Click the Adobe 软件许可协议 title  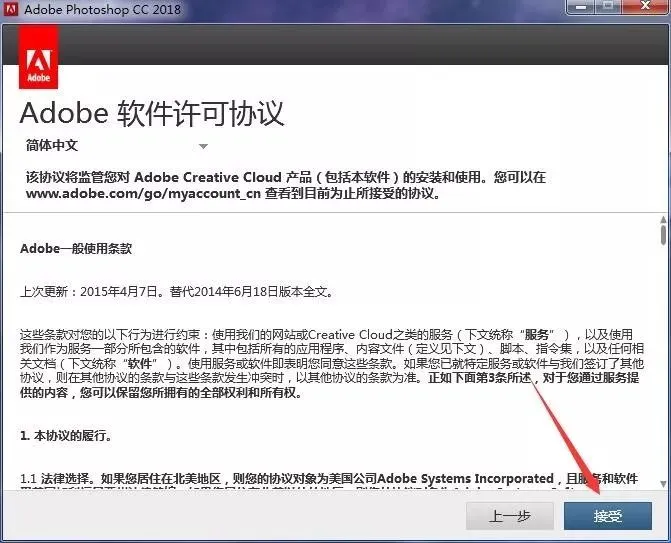[x=152, y=113]
